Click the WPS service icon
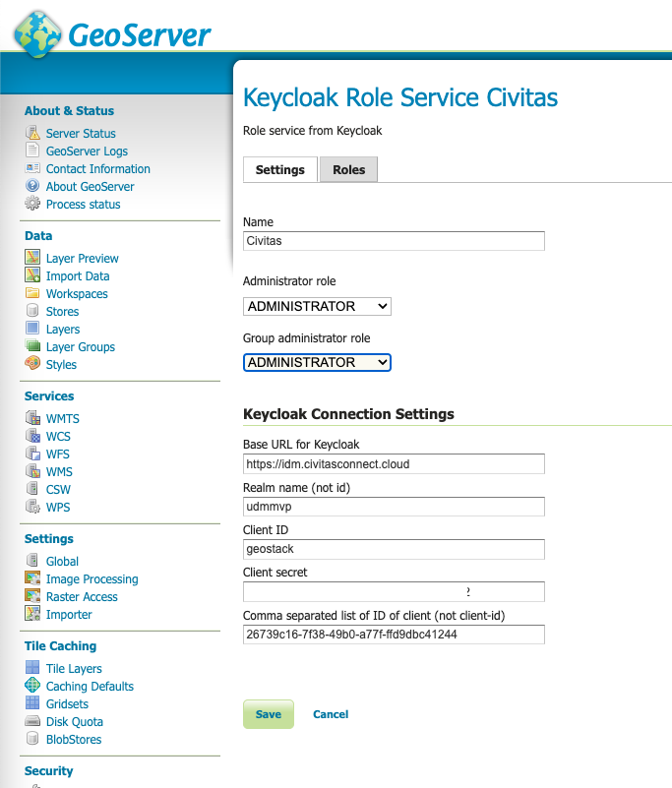The height and width of the screenshot is (788, 672). click(32, 506)
